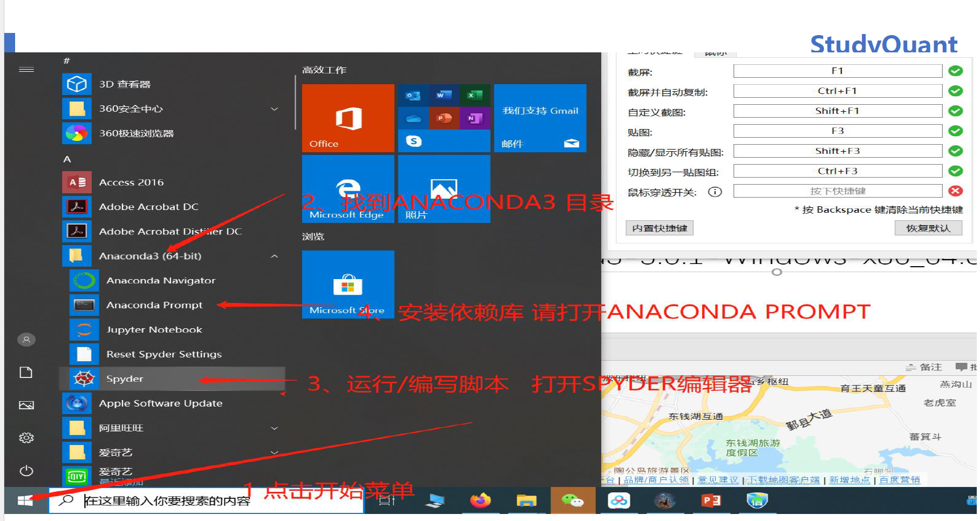980x521 pixels.
Task: Click the green check for 贴图 hotkey
Action: [956, 131]
